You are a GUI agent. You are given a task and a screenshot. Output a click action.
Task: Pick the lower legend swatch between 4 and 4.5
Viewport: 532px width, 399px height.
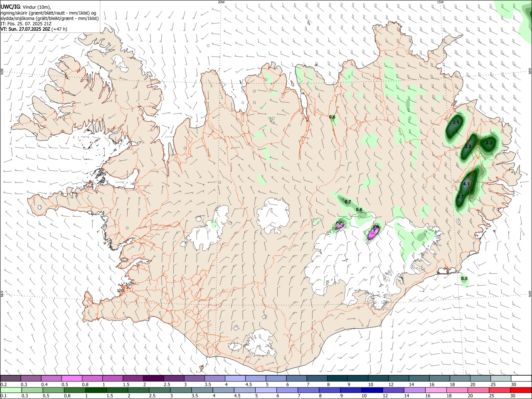point(223,390)
